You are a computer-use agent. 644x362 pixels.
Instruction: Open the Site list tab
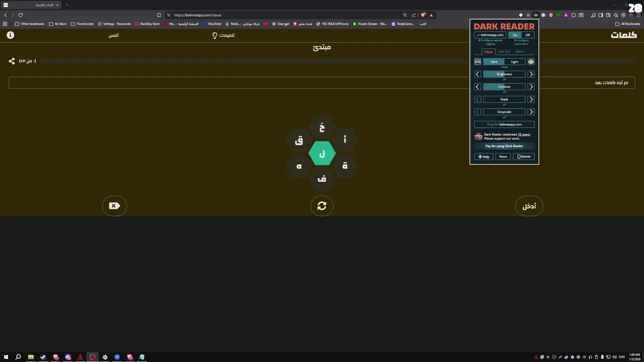504,52
